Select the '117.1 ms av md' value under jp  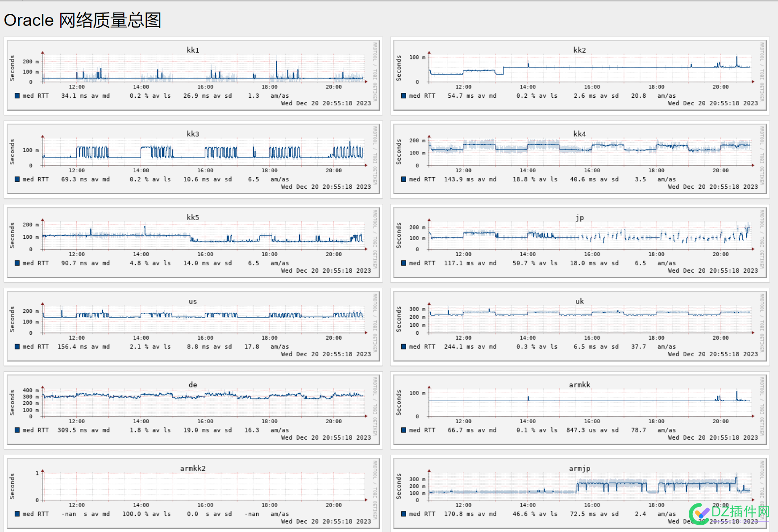point(470,263)
